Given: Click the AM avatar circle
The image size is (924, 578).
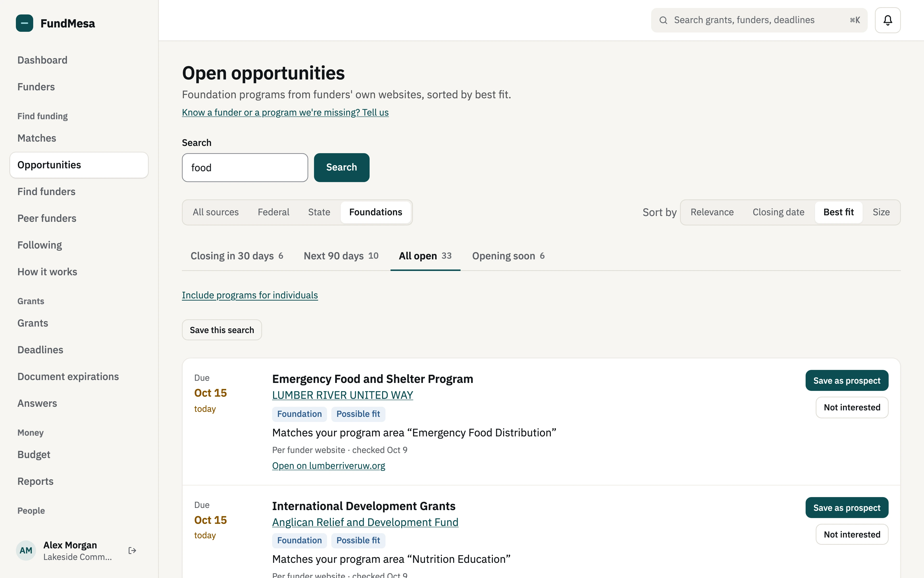Looking at the screenshot, I should [x=26, y=551].
